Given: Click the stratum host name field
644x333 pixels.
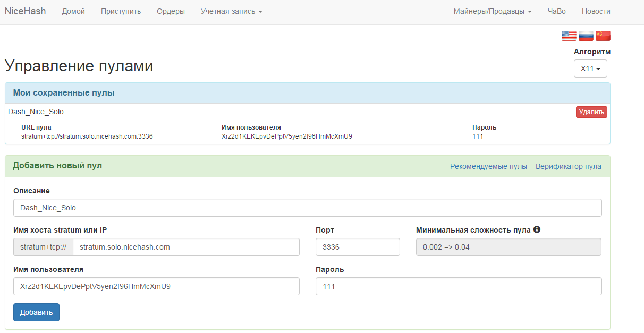Looking at the screenshot, I should pyautogui.click(x=186, y=247).
